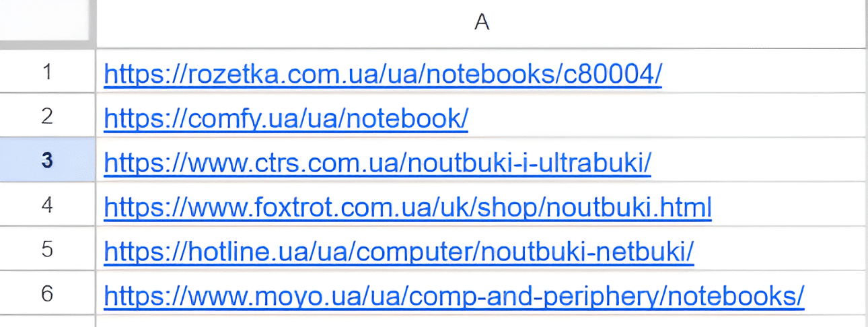Open the comfy.ua notebook link
The width and height of the screenshot is (868, 327).
[286, 118]
